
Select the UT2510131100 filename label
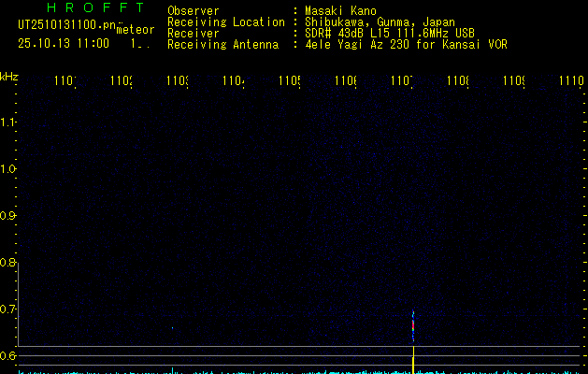pyautogui.click(x=65, y=25)
